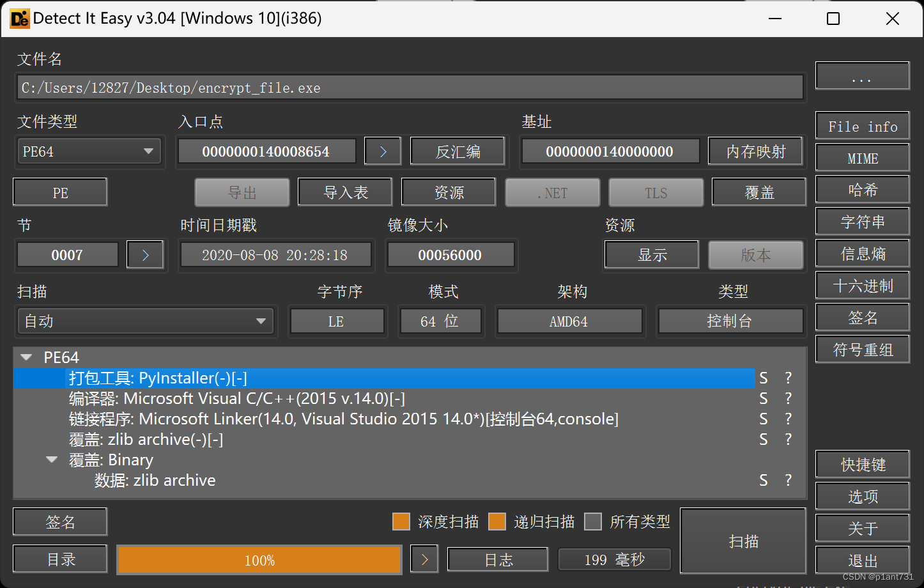Click the entry point address field 0000000140008654
Viewport: 924px width, 588px height.
click(x=266, y=151)
